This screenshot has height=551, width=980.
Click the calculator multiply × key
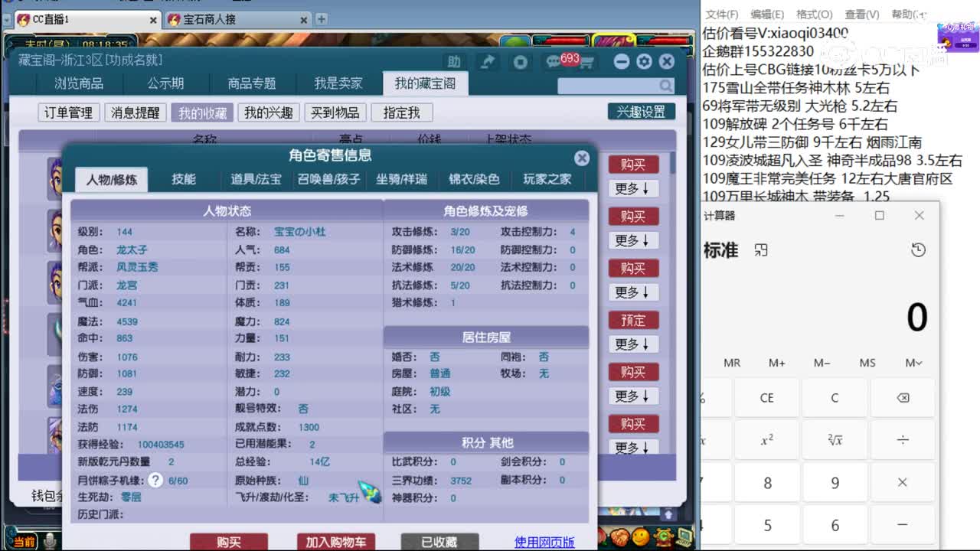coord(903,483)
